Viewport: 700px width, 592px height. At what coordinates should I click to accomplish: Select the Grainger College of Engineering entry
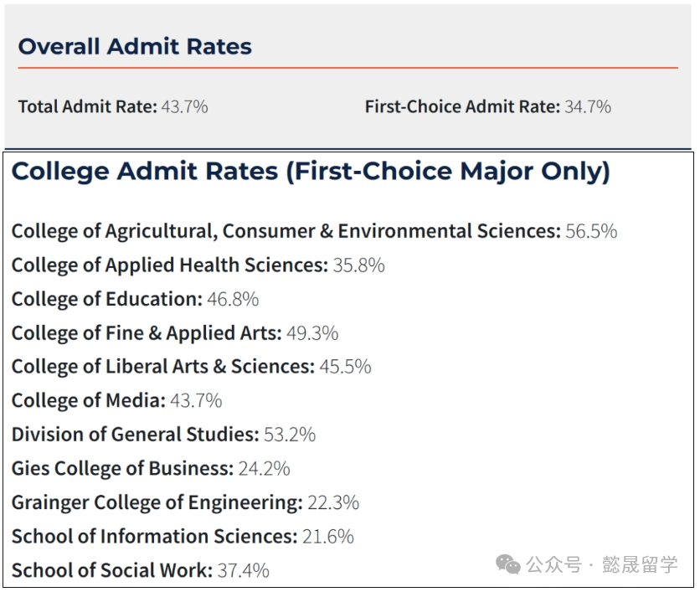click(157, 502)
